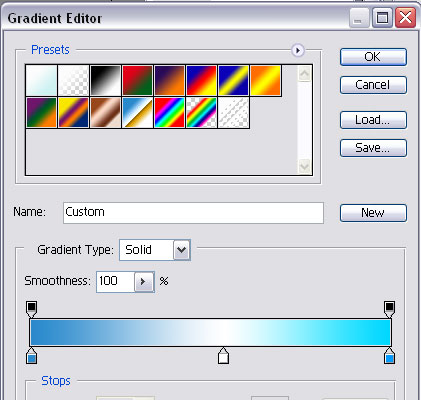Viewport: 421px width, 400px height.
Task: Select the foreground to transparent preset
Action: 73,81
